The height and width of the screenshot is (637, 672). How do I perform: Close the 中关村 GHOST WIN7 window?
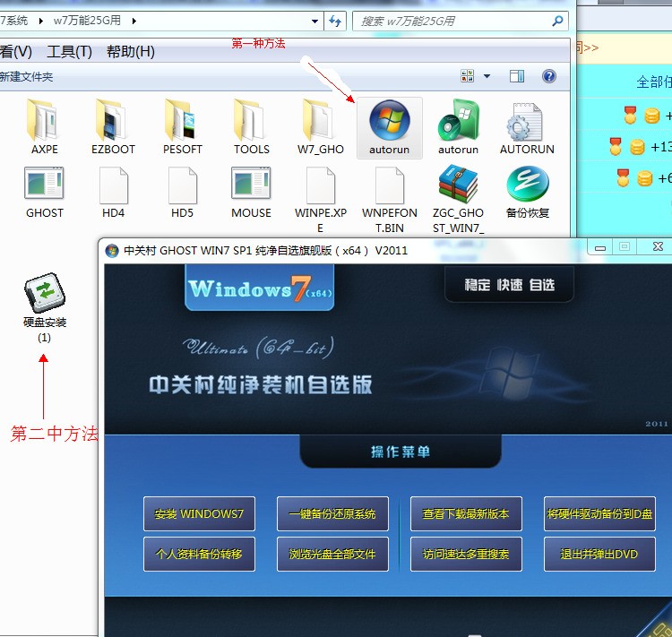[x=656, y=247]
